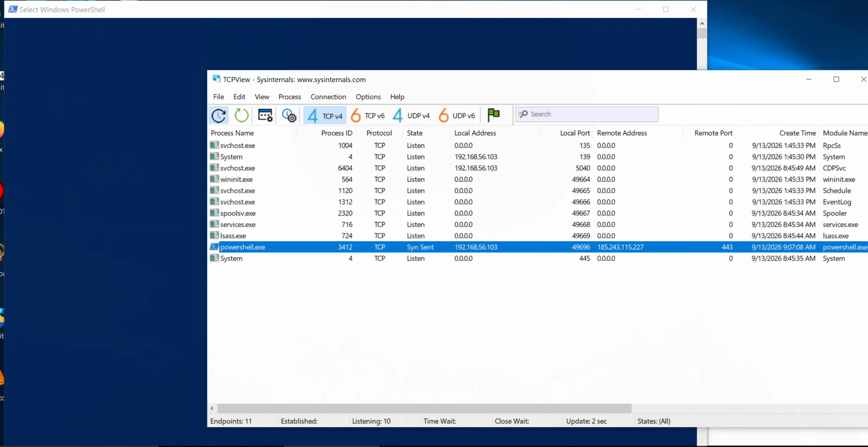The image size is (868, 447).
Task: Click the Syn Sent state cell
Action: pyautogui.click(x=420, y=247)
